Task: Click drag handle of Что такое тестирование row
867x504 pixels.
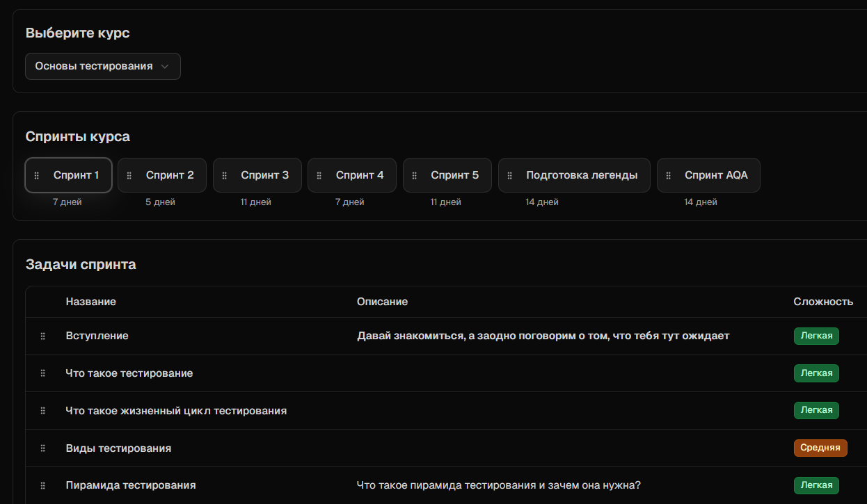Action: [42, 373]
